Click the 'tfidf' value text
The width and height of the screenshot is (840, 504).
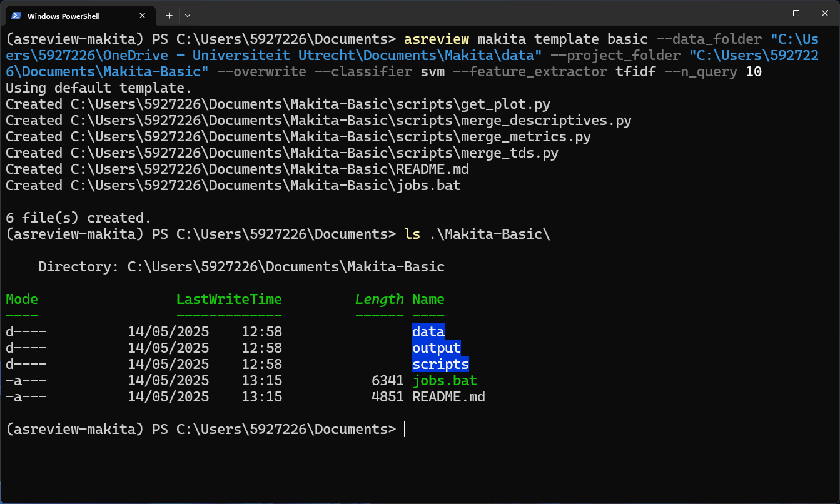[635, 71]
